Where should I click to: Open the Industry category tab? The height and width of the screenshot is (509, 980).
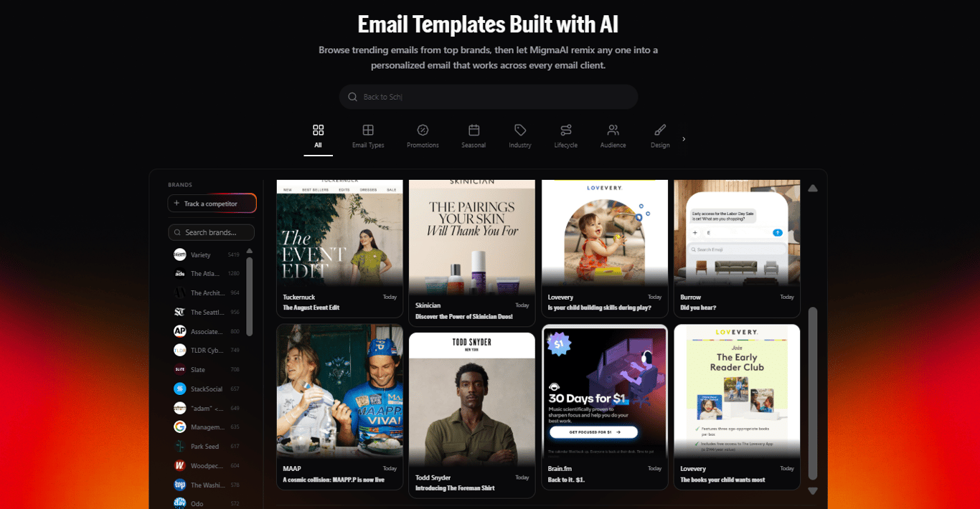click(520, 136)
